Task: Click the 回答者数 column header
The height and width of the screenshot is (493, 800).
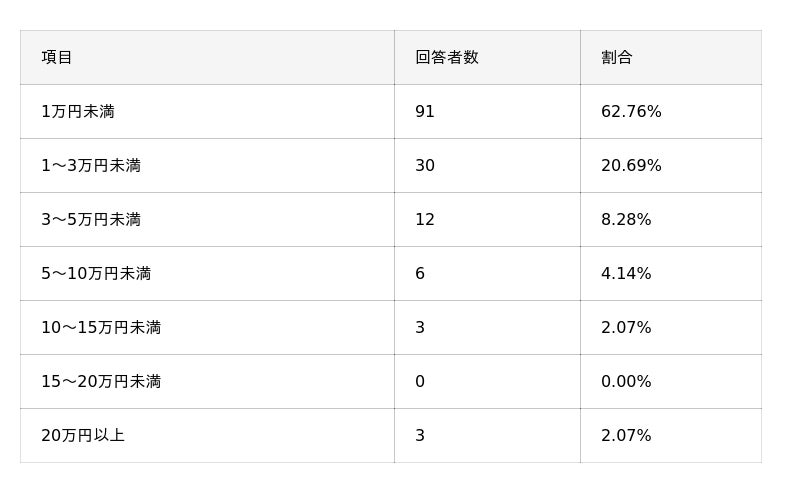Action: 446,57
